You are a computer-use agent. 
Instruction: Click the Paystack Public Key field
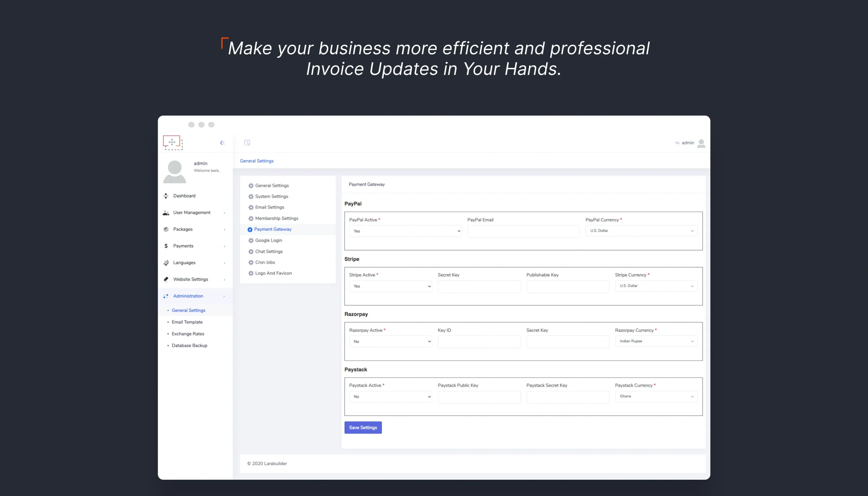(479, 397)
